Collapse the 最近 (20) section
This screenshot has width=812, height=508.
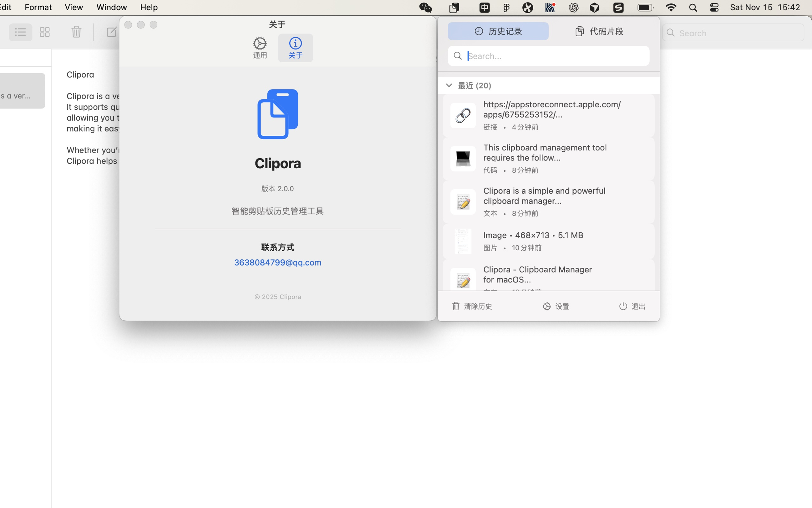coord(449,85)
